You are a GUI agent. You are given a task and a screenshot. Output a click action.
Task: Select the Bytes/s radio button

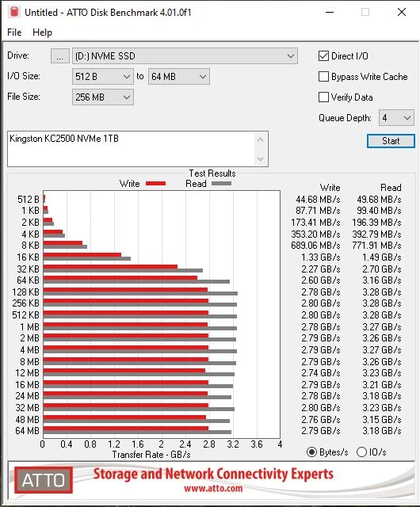(x=311, y=452)
